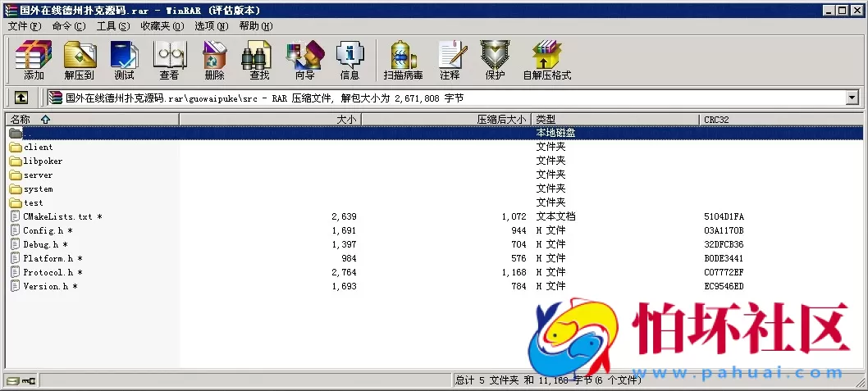The height and width of the screenshot is (391, 868).
Task: Go up one level with arrow button
Action: click(21, 98)
